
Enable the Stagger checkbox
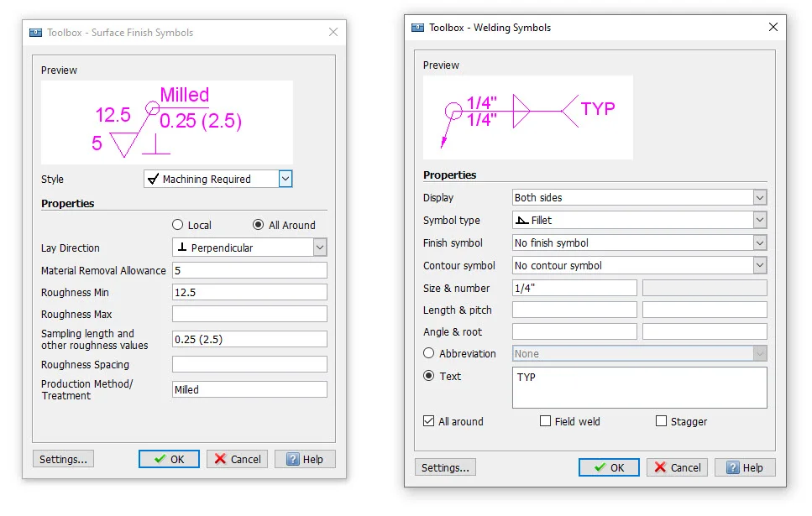[662, 421]
